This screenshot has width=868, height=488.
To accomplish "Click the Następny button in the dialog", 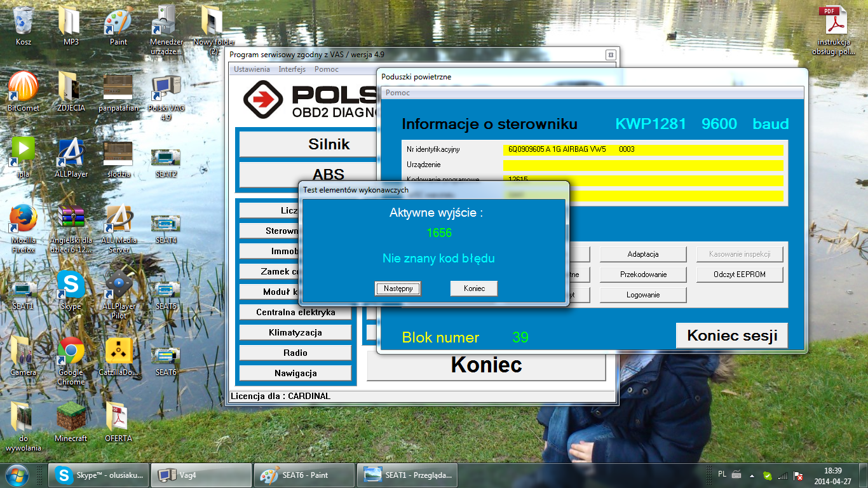I will click(x=398, y=288).
